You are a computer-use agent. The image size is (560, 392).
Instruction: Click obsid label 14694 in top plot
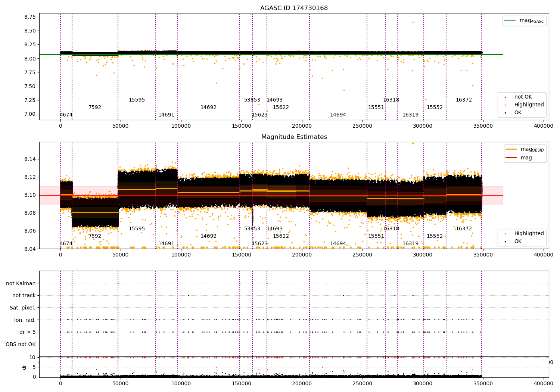pos(338,115)
